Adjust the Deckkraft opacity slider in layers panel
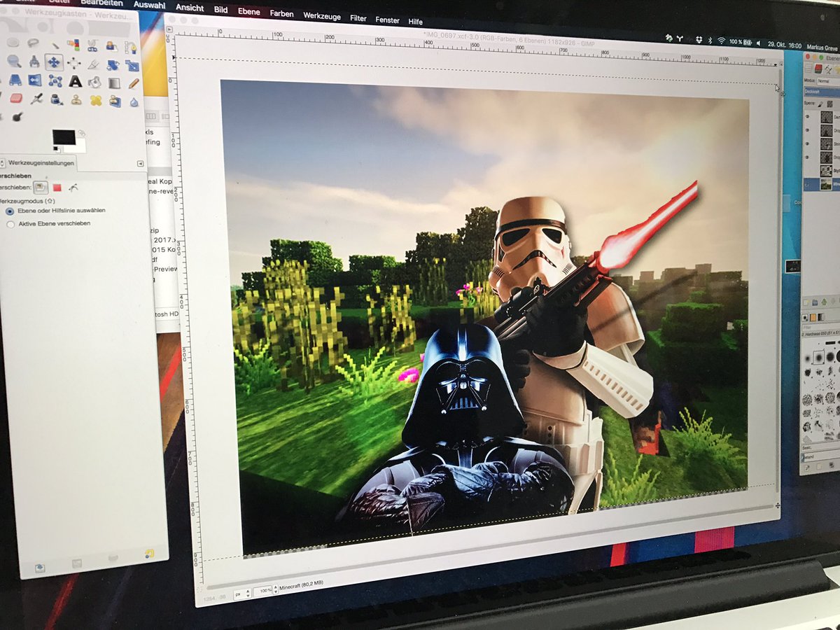 pos(822,92)
